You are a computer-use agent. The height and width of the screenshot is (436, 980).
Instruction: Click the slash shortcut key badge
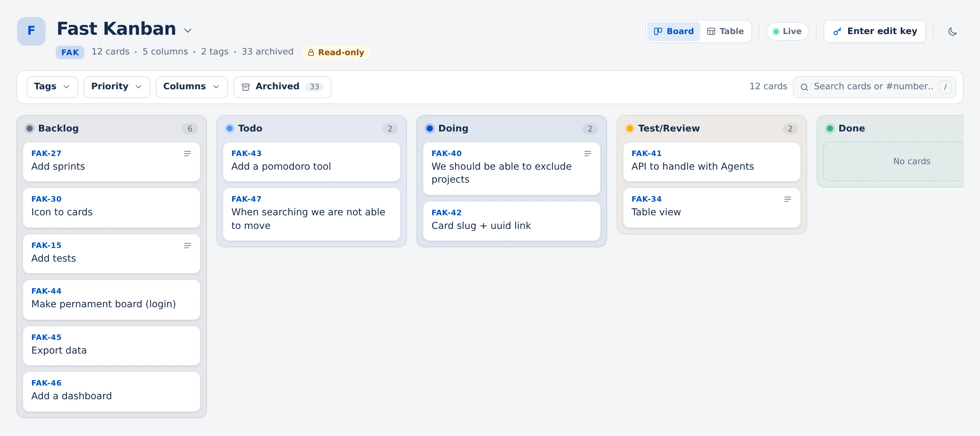click(945, 87)
